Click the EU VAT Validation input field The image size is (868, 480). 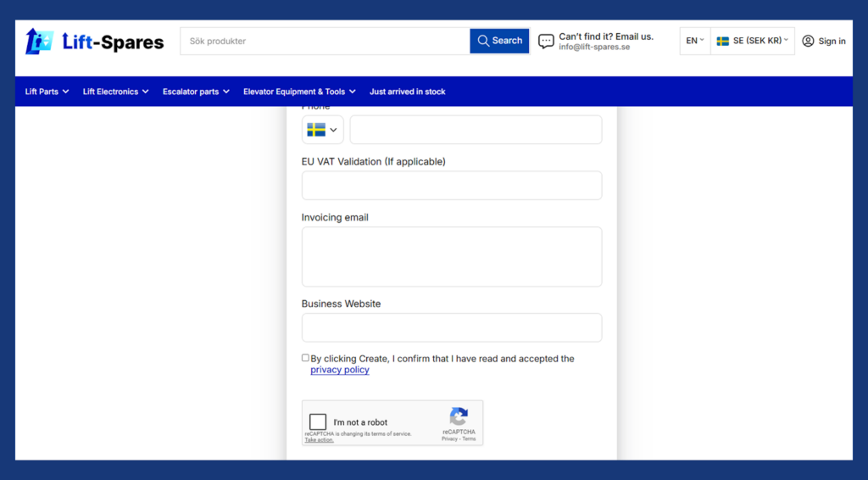452,186
